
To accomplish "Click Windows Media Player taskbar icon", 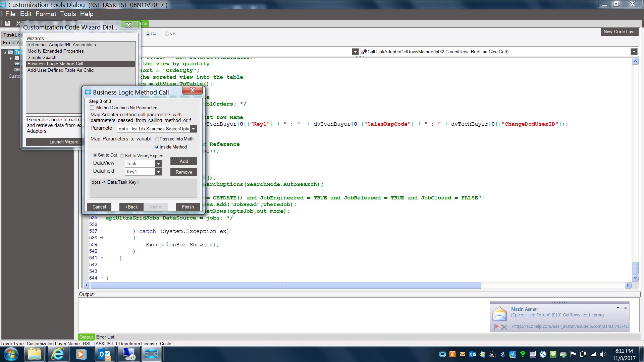I will click(x=81, y=354).
